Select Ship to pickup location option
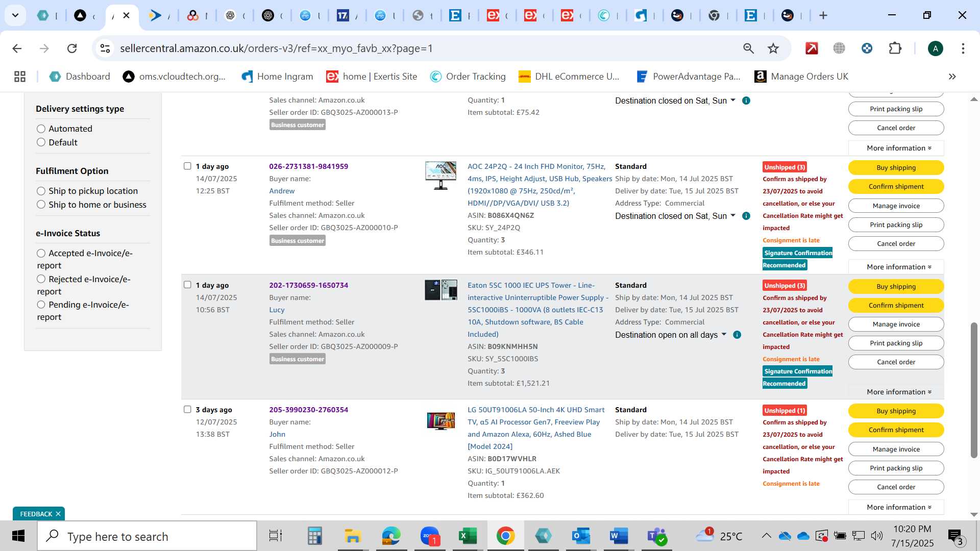Image resolution: width=980 pixels, height=551 pixels. point(41,191)
